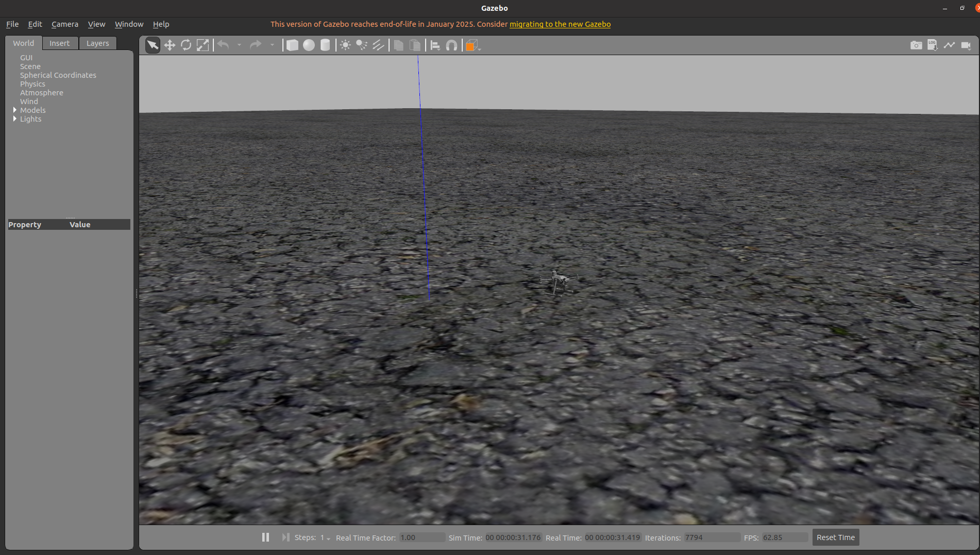
Task: Switch to Scale mode
Action: click(x=203, y=45)
